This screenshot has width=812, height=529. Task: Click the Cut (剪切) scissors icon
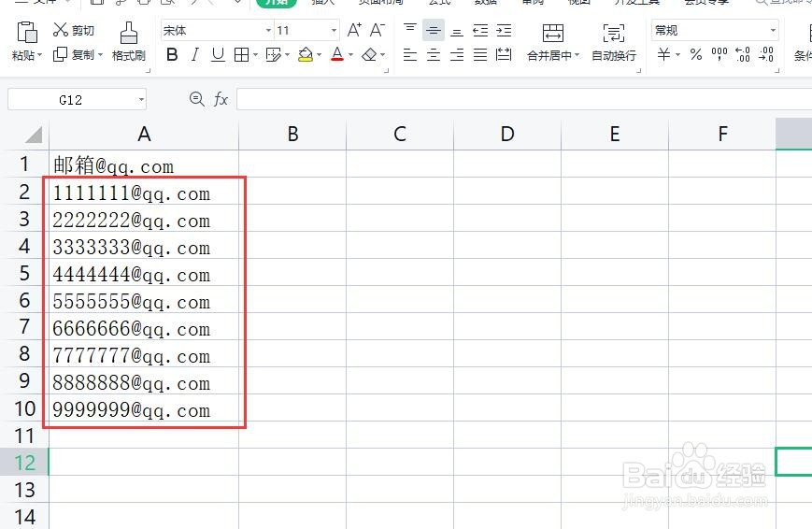60,30
